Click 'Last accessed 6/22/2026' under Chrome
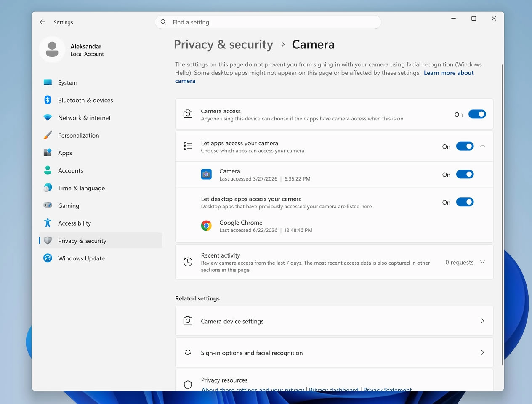532x404 pixels. [x=248, y=230]
